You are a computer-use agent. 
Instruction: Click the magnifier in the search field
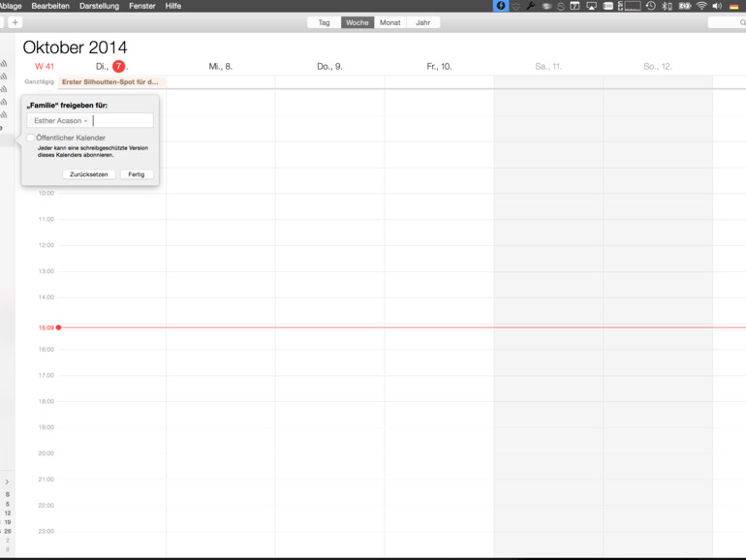tap(742, 22)
